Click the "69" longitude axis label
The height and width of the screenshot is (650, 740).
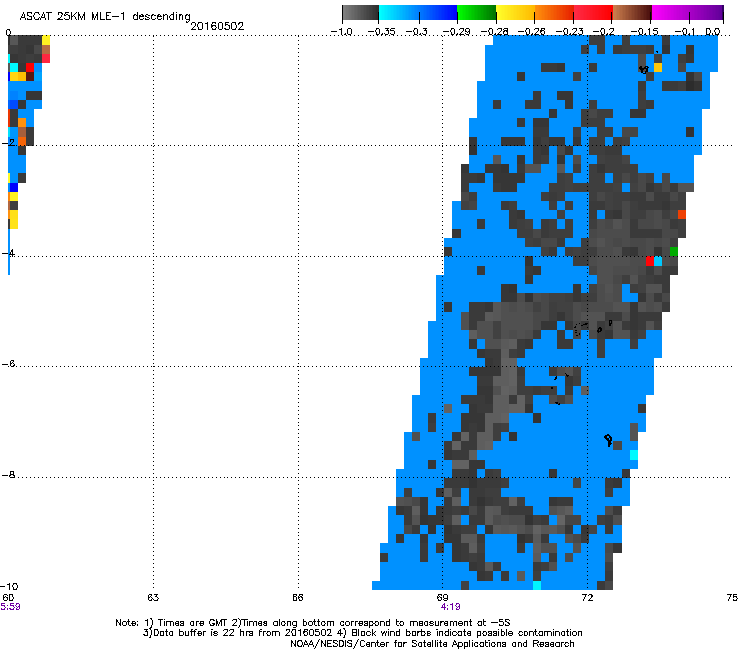pyautogui.click(x=442, y=598)
